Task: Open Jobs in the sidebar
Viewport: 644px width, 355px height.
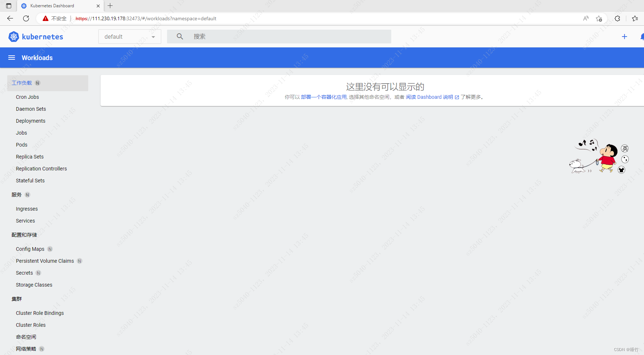Action: pyautogui.click(x=21, y=133)
